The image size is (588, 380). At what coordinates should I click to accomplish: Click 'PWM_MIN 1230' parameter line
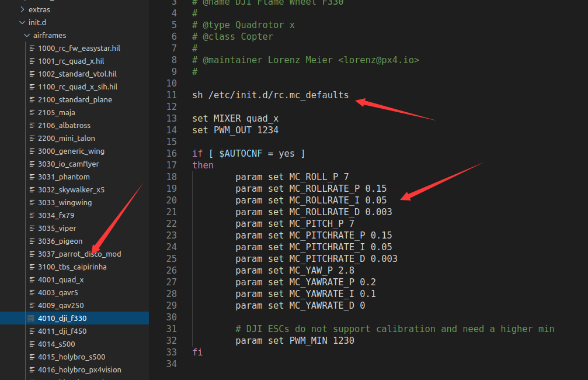295,341
